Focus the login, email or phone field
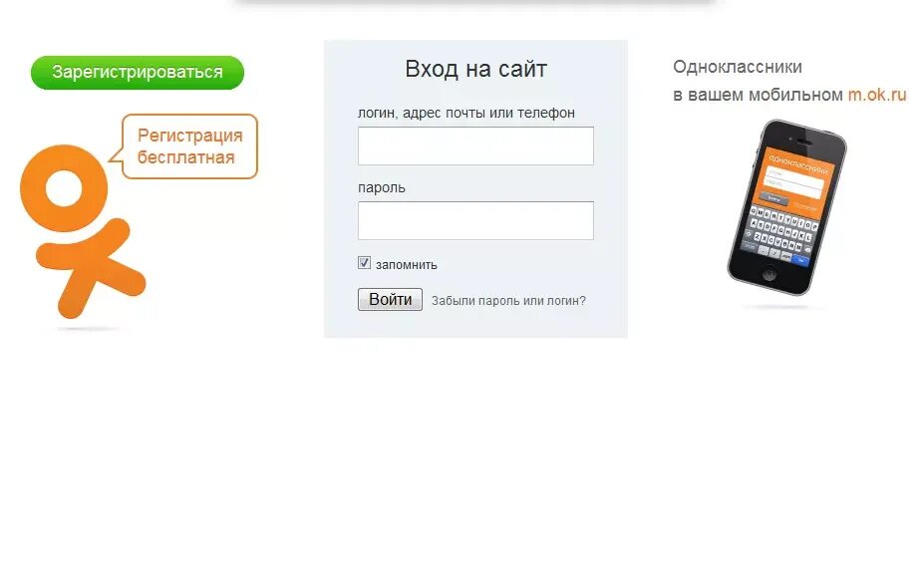Viewport: 924px width, 567px height. point(475,145)
